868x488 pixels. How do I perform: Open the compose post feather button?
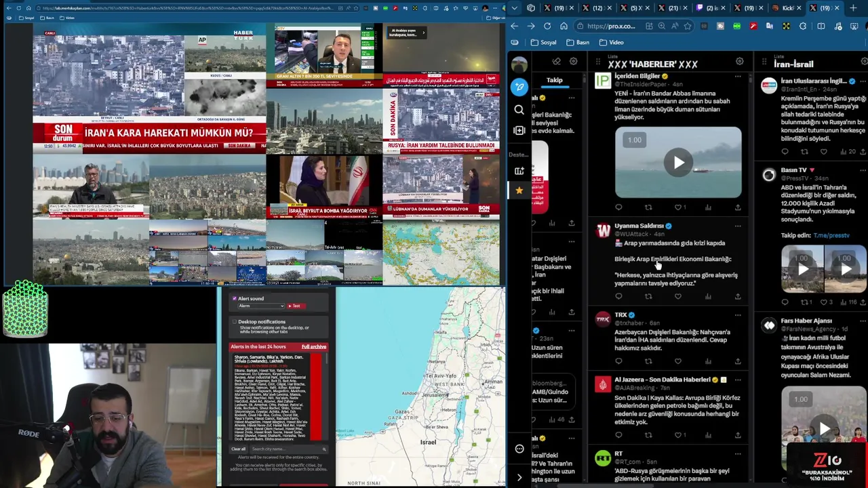(519, 87)
